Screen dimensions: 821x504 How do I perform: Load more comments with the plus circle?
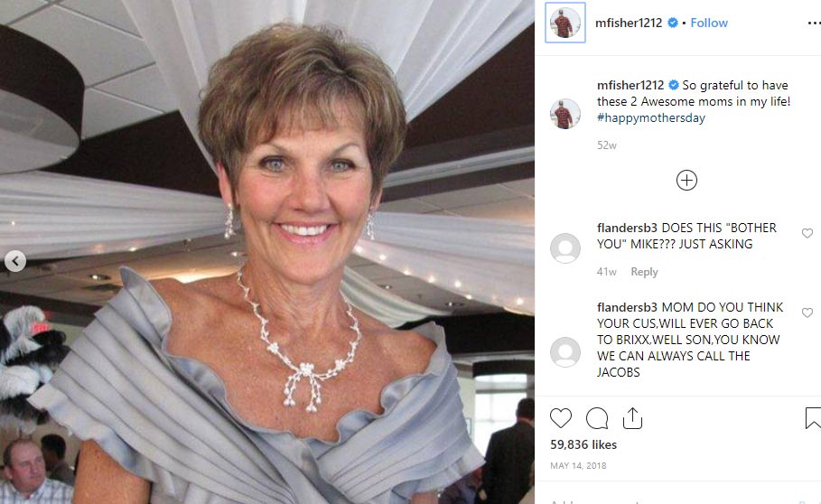(x=686, y=180)
